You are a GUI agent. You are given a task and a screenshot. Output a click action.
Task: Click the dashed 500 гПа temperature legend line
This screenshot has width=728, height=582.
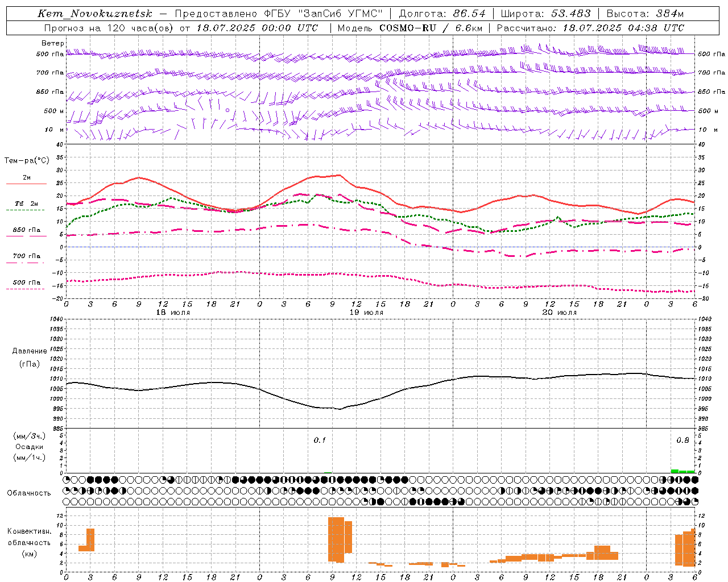coord(25,289)
